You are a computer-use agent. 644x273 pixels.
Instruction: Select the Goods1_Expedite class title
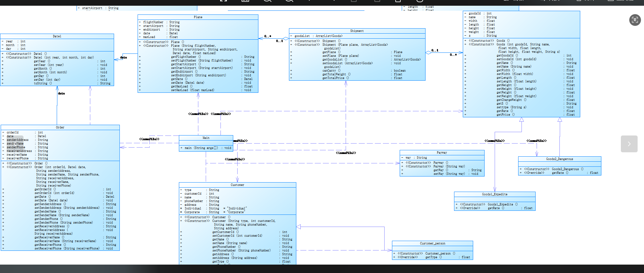[x=495, y=194]
